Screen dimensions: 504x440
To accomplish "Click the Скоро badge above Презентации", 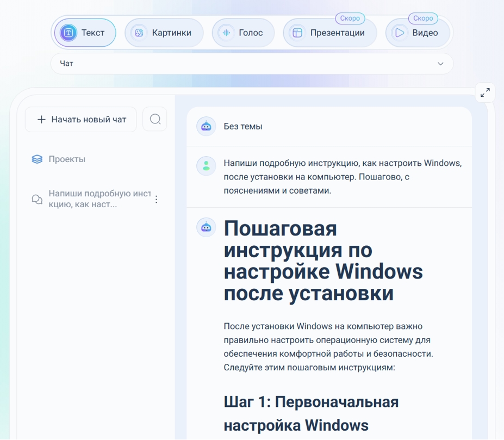I will coord(350,18).
